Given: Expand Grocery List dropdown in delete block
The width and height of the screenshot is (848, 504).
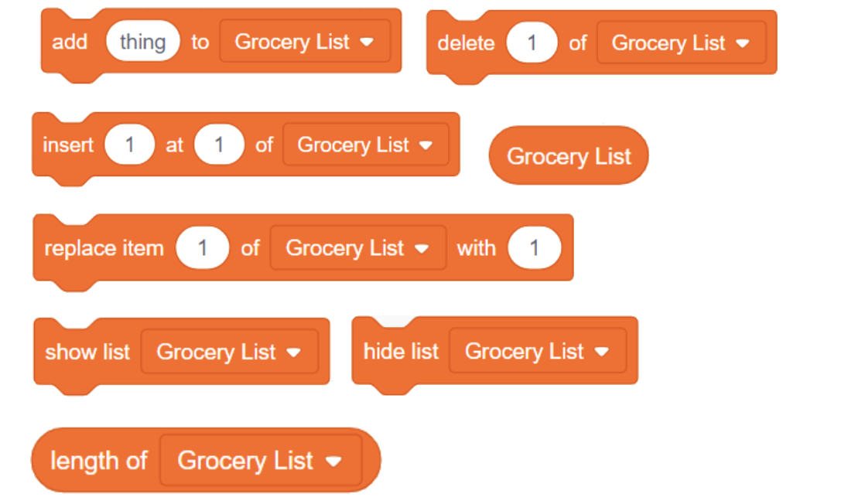Looking at the screenshot, I should 681,43.
